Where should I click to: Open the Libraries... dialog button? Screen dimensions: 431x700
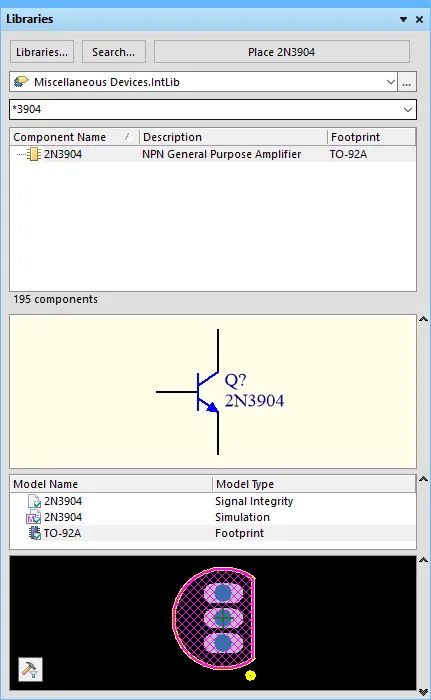(42, 52)
